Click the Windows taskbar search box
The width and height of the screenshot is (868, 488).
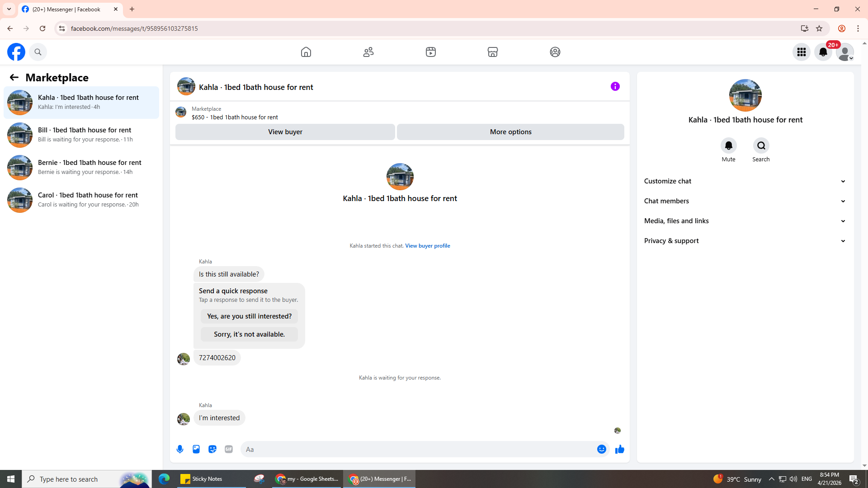87,479
